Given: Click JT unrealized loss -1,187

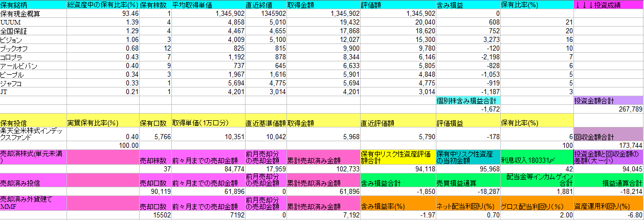Looking at the screenshot, I should (x=468, y=92).
